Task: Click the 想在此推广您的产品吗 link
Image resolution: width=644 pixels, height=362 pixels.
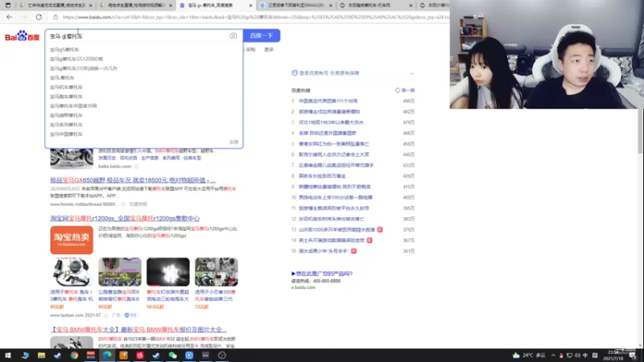Action: pyautogui.click(x=322, y=274)
